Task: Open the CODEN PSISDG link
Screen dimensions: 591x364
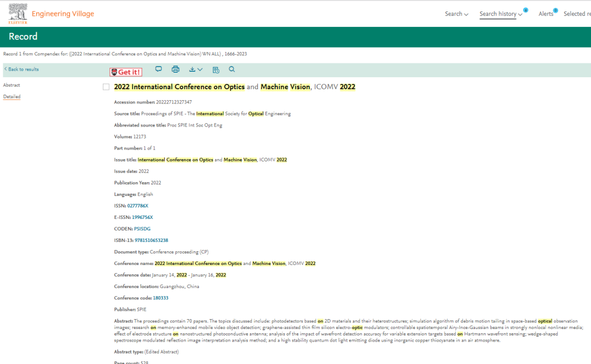Action: (142, 229)
